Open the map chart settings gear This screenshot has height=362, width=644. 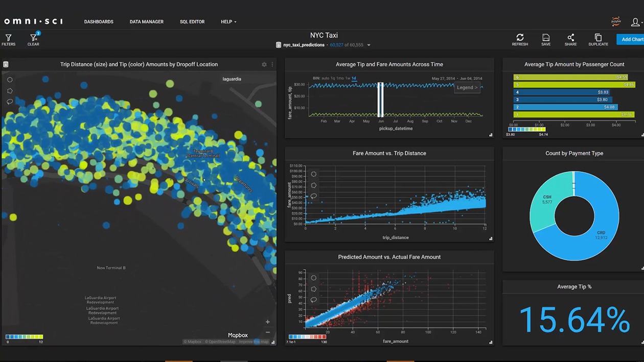pos(264,65)
